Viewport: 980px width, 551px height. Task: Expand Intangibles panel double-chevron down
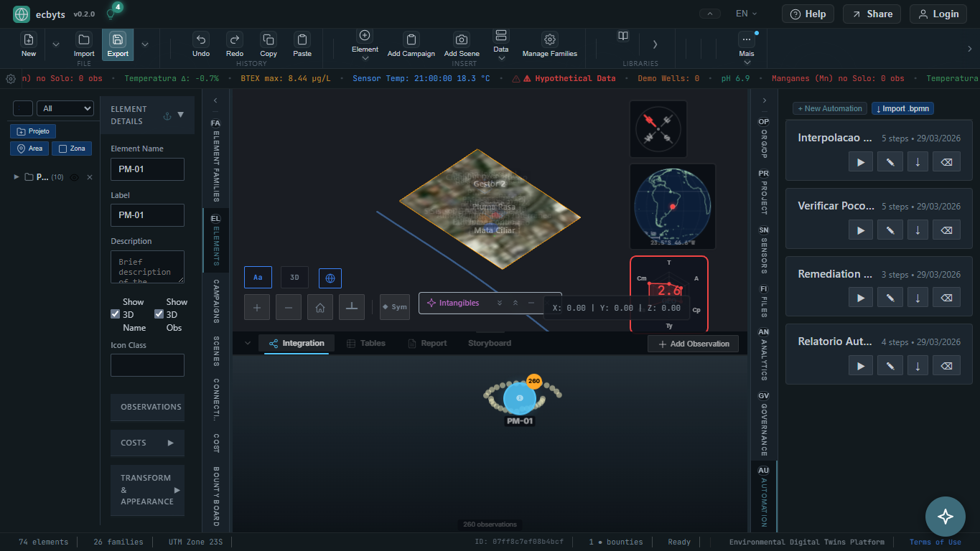tap(500, 303)
